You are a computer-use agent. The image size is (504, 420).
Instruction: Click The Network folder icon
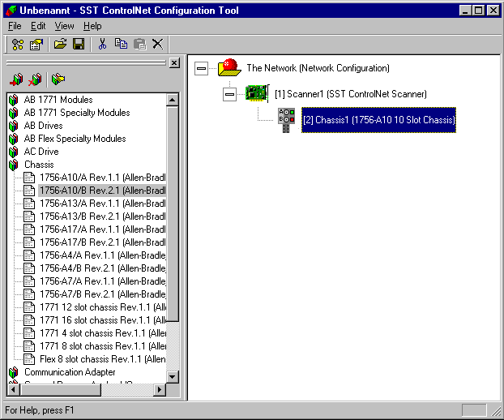pos(229,67)
